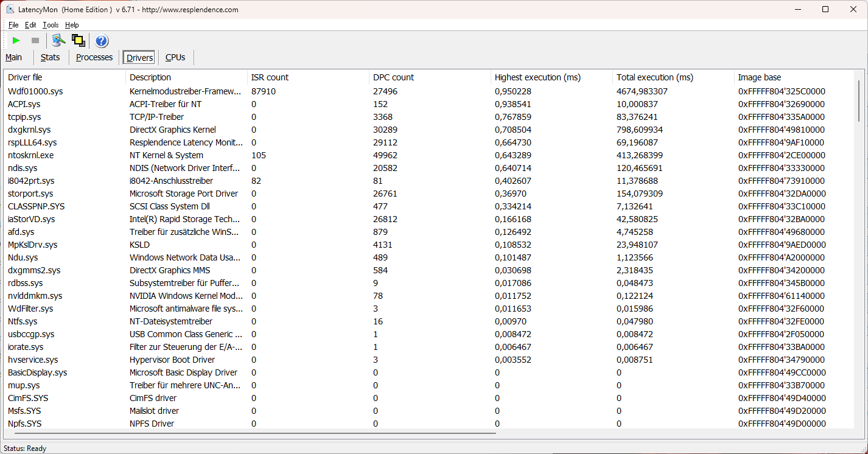
Task: Open the Tools menu
Action: (51, 25)
